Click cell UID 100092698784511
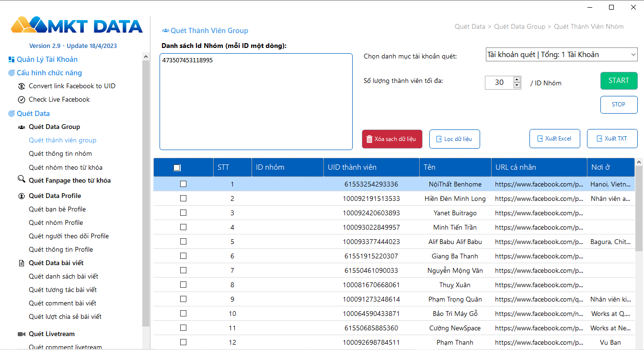 click(x=371, y=342)
